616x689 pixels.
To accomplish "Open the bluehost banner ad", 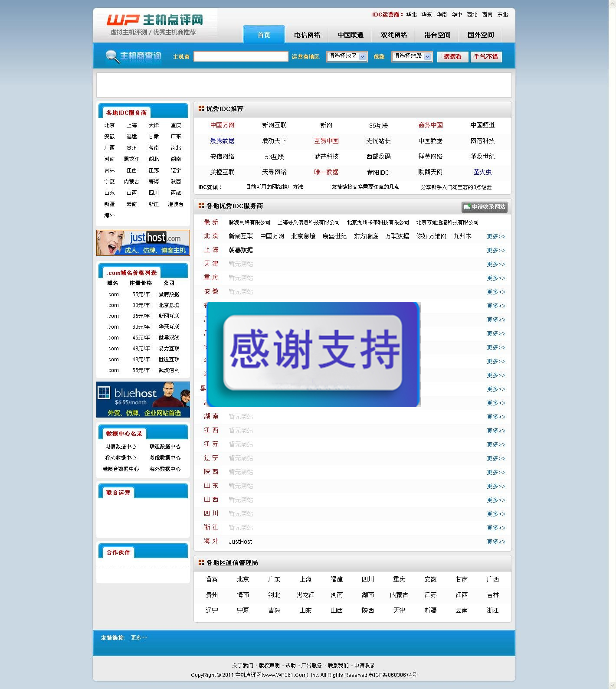I will click(143, 399).
